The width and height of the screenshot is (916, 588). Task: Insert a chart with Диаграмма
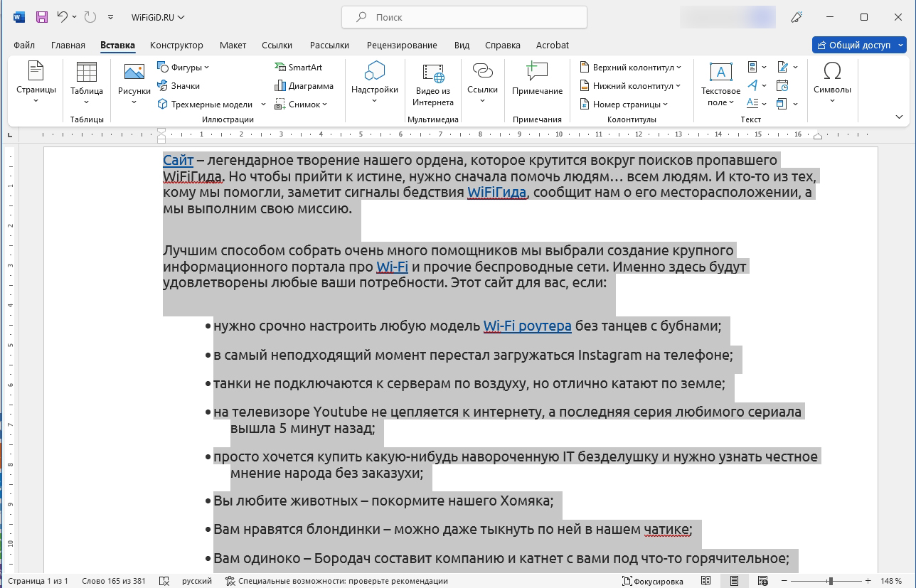click(304, 86)
